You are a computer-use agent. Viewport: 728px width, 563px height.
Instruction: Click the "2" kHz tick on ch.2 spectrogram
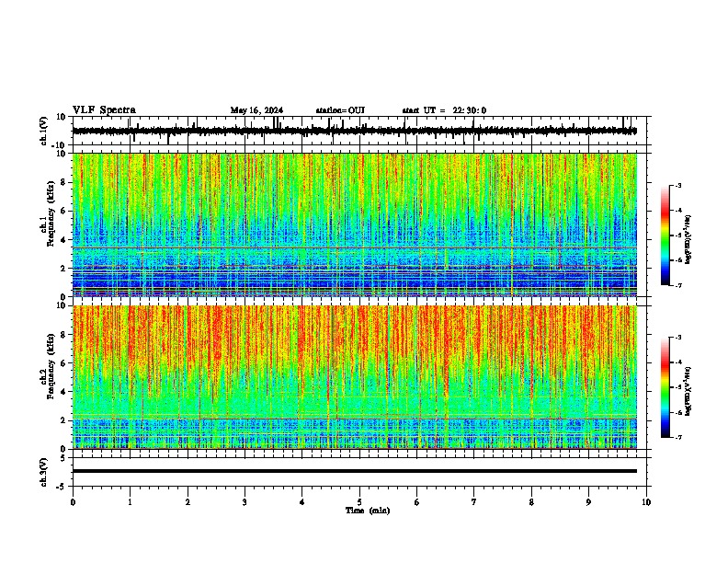pyautogui.click(x=63, y=420)
